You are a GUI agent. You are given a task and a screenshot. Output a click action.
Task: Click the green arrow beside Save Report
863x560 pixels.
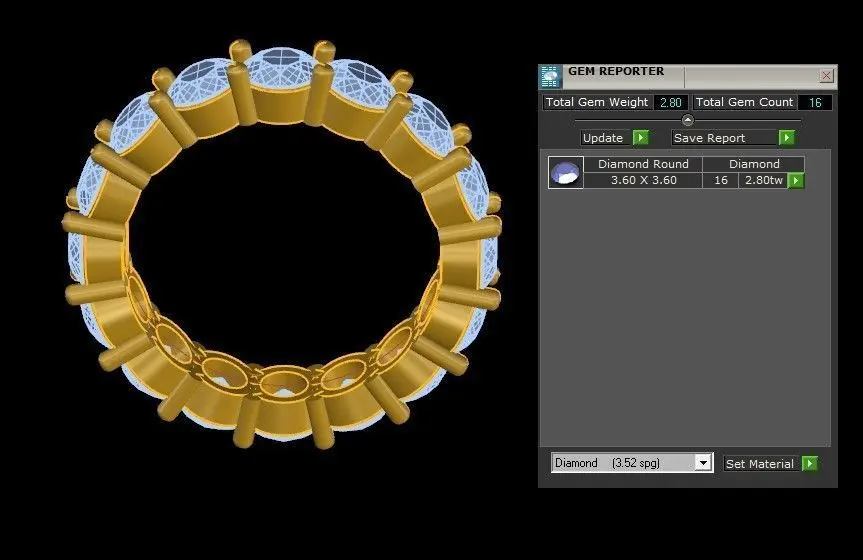coord(787,138)
